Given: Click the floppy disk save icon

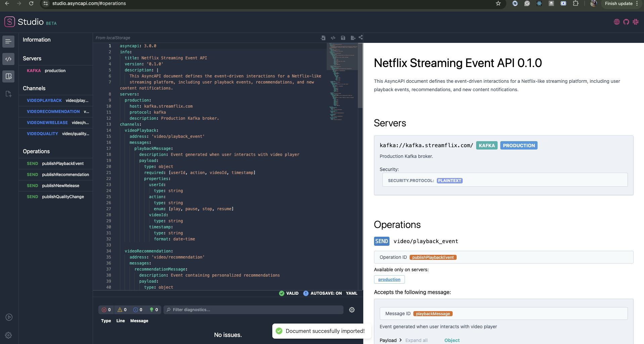Looking at the screenshot, I should tap(343, 38).
